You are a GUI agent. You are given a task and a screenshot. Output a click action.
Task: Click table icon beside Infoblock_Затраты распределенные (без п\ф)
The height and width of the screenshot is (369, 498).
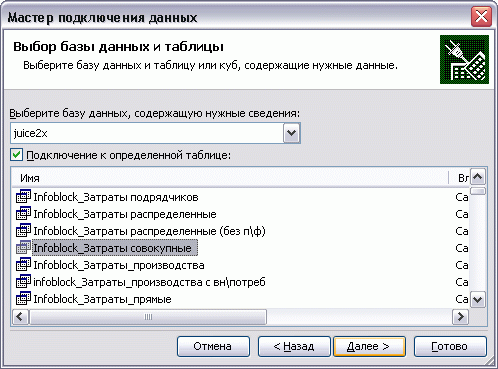(23, 231)
